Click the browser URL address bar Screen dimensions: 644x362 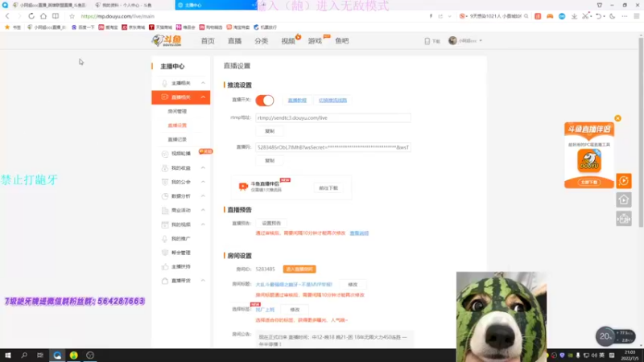250,16
